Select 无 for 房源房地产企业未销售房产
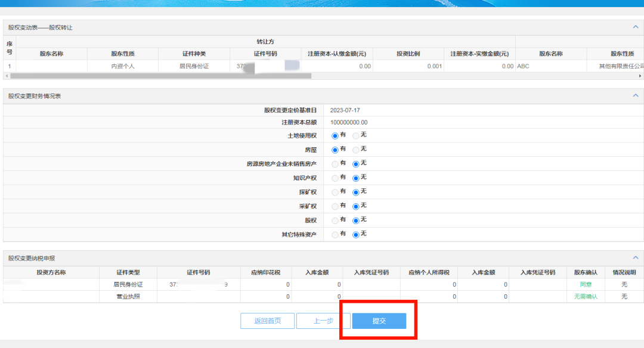Screen dimensions: 644x348 click(356, 164)
